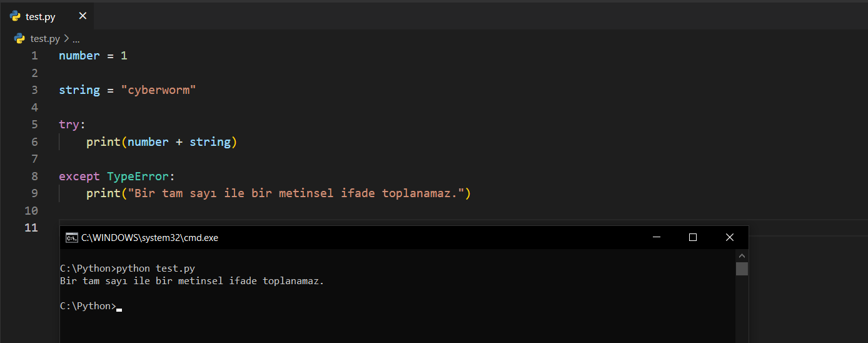
Task: Click the cmd.exe title bar text
Action: click(x=149, y=237)
